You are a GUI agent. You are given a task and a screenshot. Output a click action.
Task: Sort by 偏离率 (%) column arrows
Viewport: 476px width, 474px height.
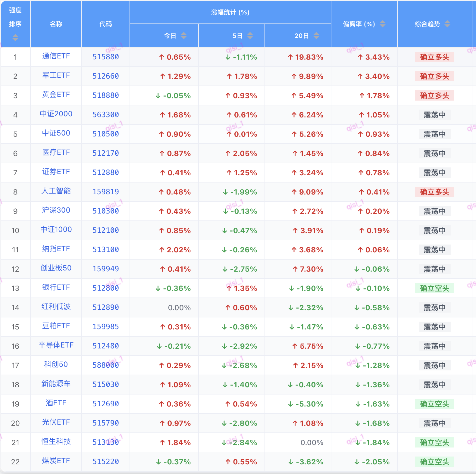coord(382,24)
